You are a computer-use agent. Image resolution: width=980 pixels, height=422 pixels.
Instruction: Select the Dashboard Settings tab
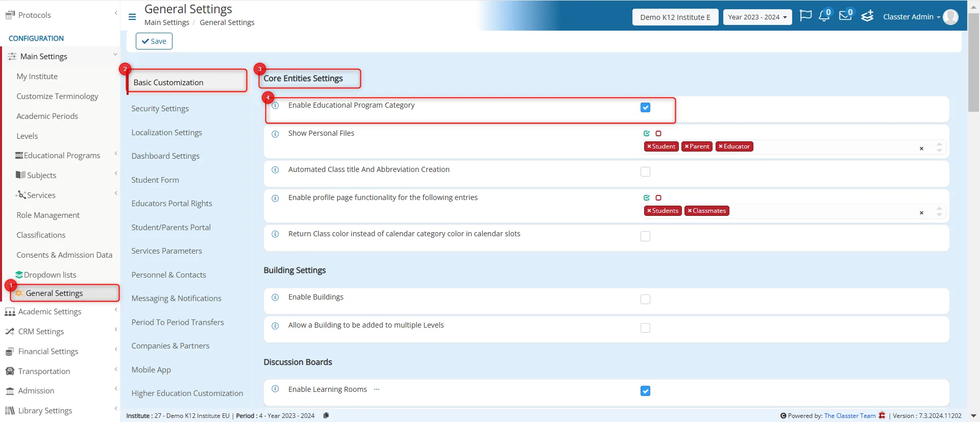coord(165,156)
